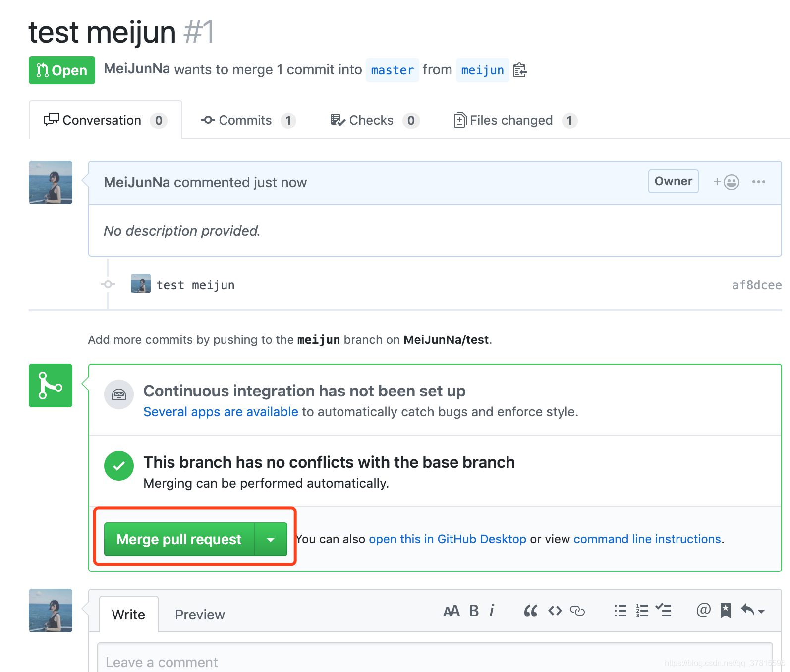Click the green Open status badge

click(x=62, y=70)
